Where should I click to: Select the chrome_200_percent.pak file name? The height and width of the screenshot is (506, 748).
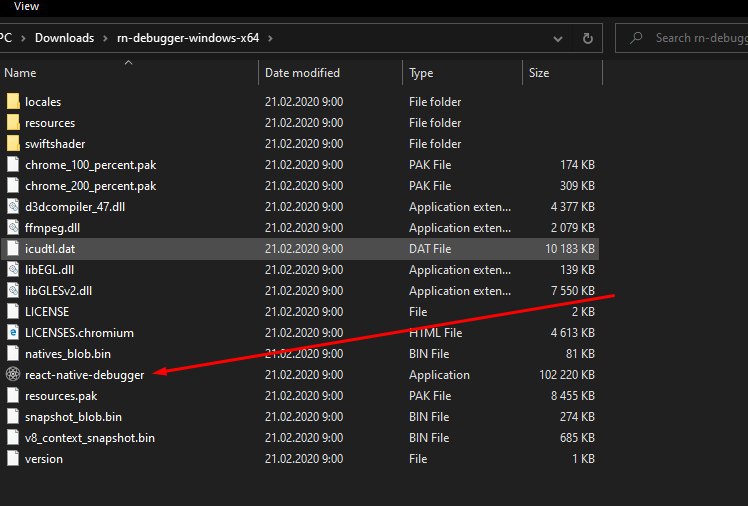pos(91,186)
